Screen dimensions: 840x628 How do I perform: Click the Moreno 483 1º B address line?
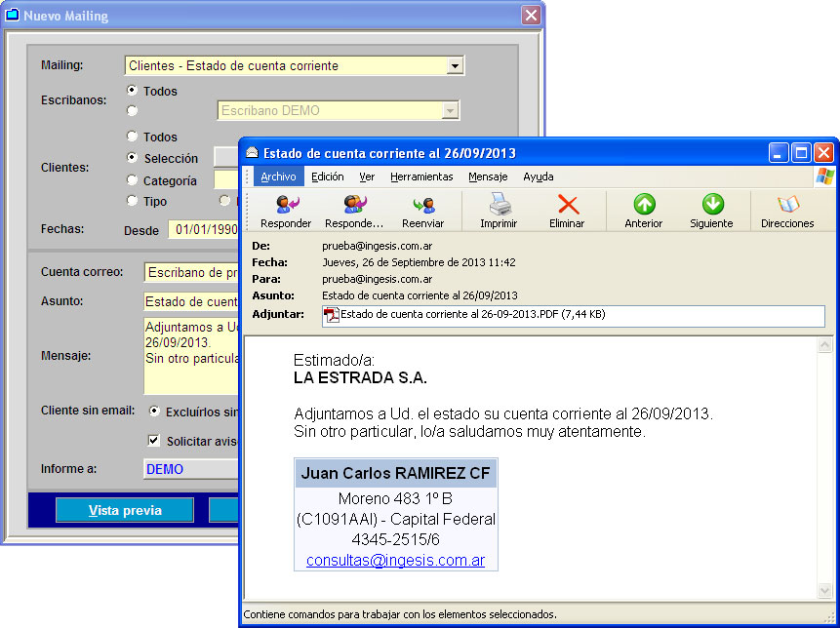tap(395, 499)
